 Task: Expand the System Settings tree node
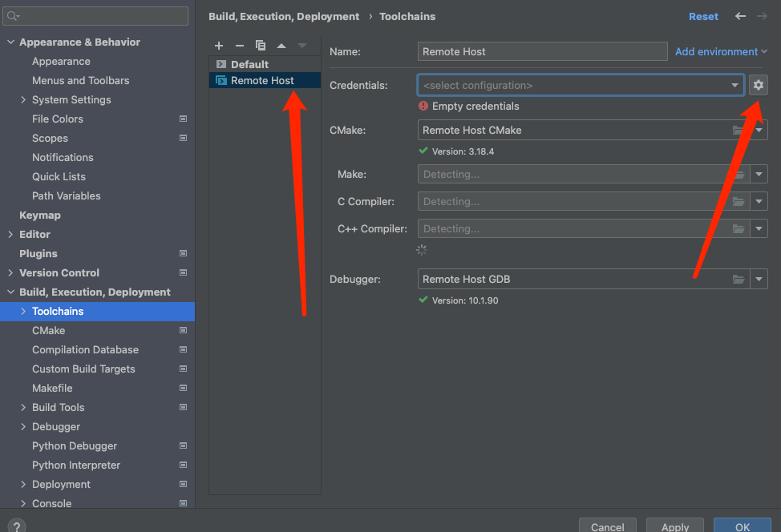tap(23, 100)
